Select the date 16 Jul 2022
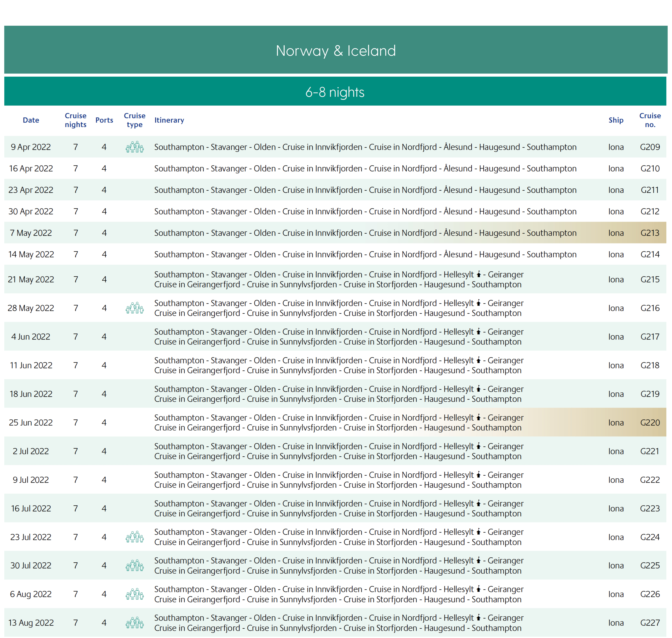 (x=31, y=508)
